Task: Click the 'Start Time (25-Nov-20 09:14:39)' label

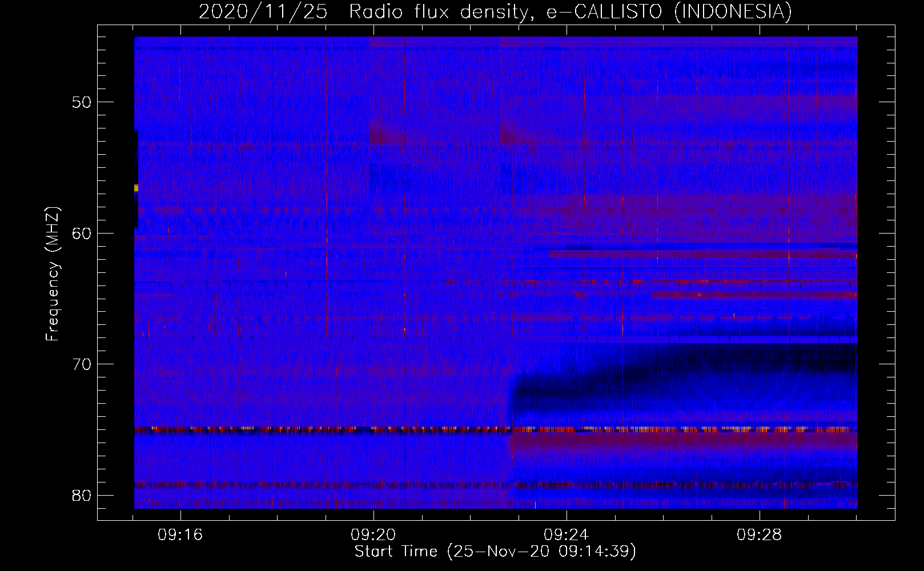Action: click(495, 552)
